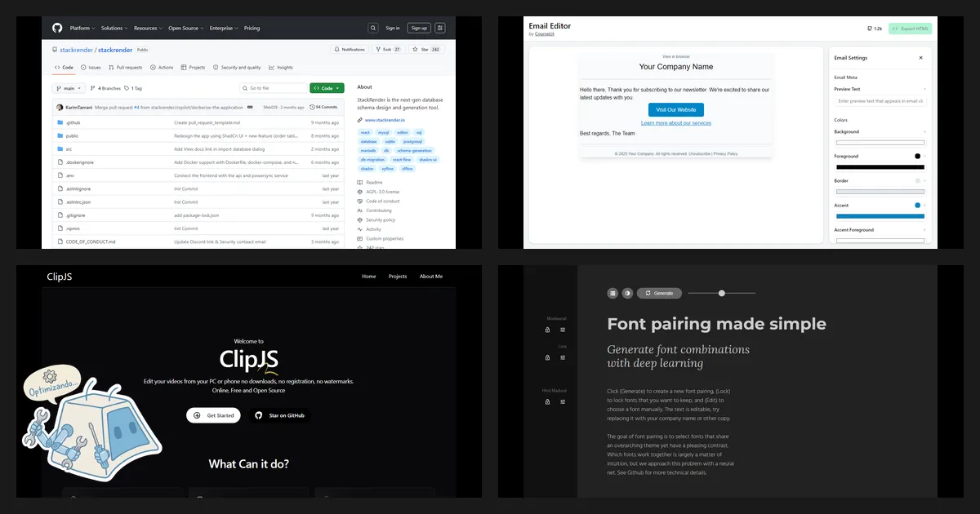980x514 pixels.
Task: Fork the stackrender repository
Action: click(x=389, y=50)
